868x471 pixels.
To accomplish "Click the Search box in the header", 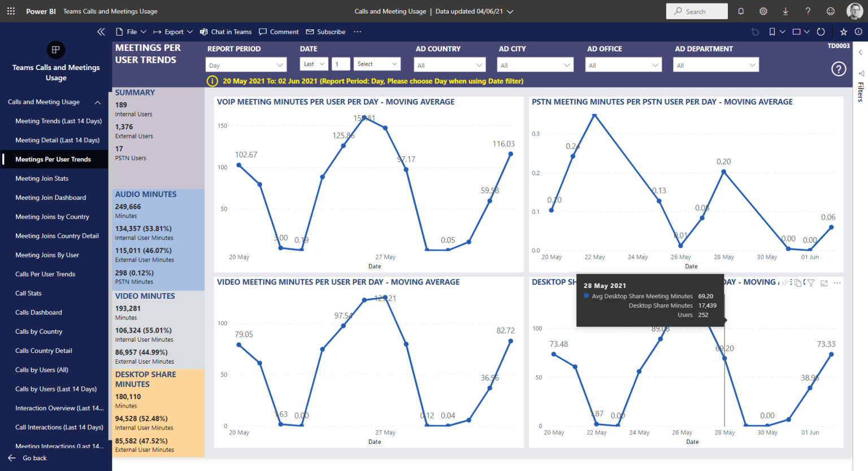I will (697, 11).
